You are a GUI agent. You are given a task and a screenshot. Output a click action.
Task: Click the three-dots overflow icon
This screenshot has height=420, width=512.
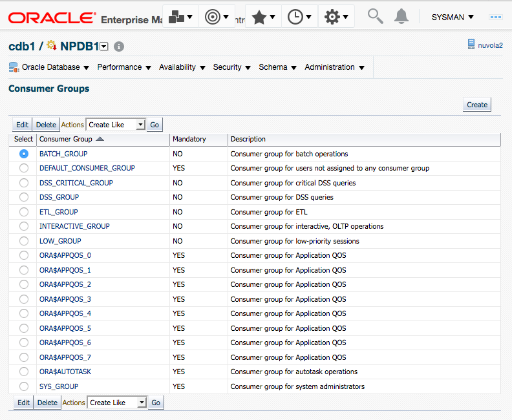(495, 17)
